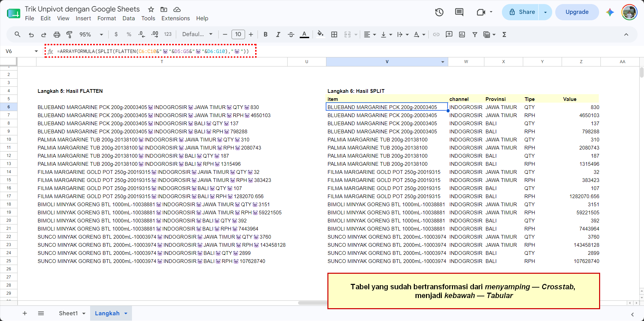Apply percent format icon
This screenshot has height=321, width=644.
coord(129,34)
